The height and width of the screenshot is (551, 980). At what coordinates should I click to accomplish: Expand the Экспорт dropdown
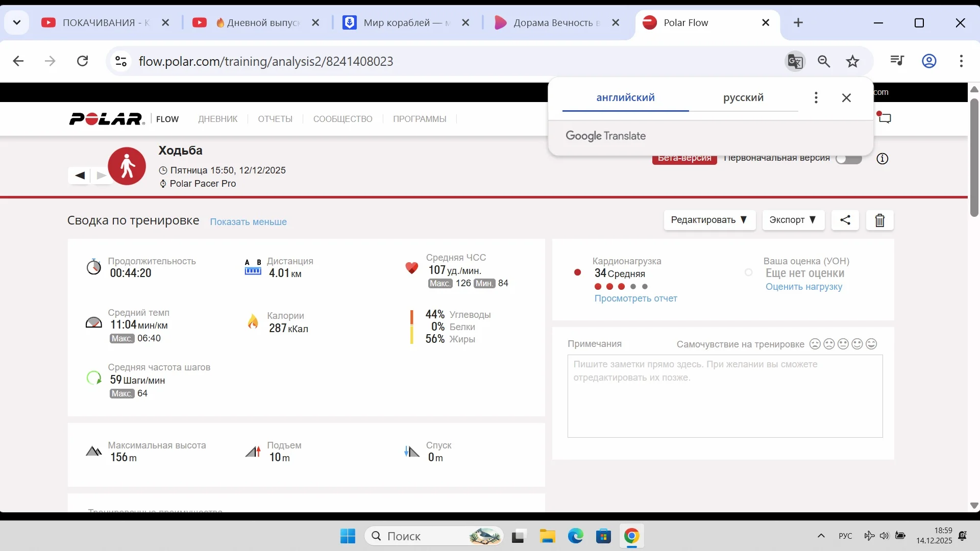793,220
